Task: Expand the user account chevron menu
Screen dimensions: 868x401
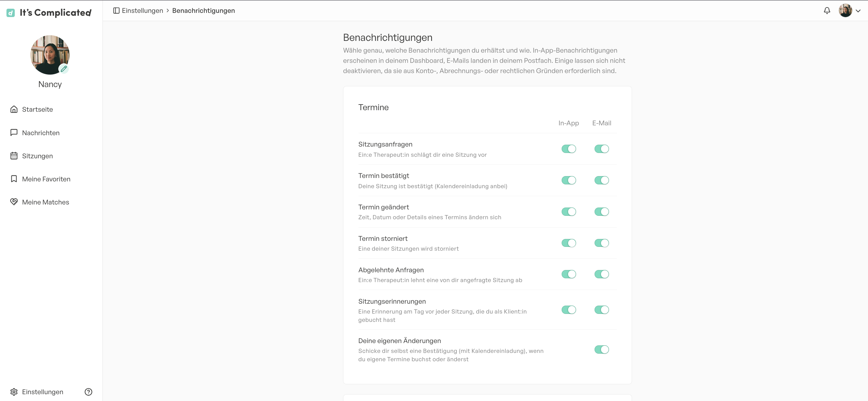Action: (x=858, y=11)
